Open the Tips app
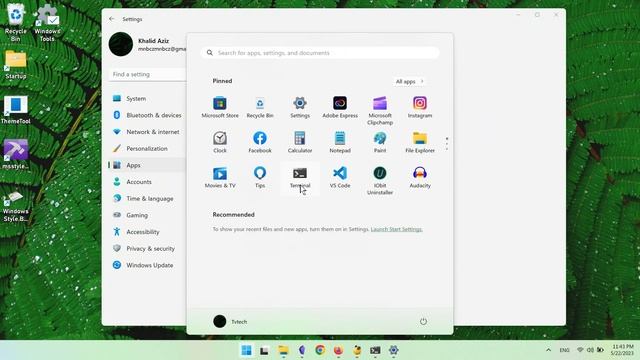 click(260, 177)
